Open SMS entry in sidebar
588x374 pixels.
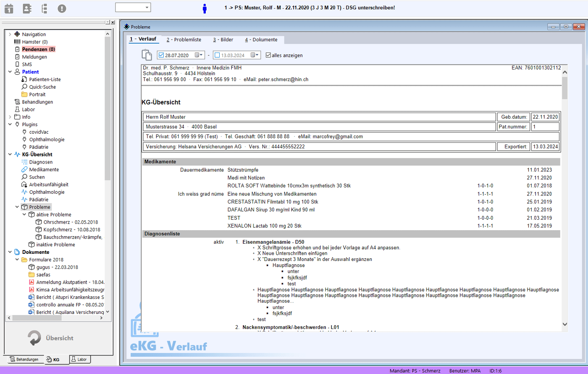point(27,64)
